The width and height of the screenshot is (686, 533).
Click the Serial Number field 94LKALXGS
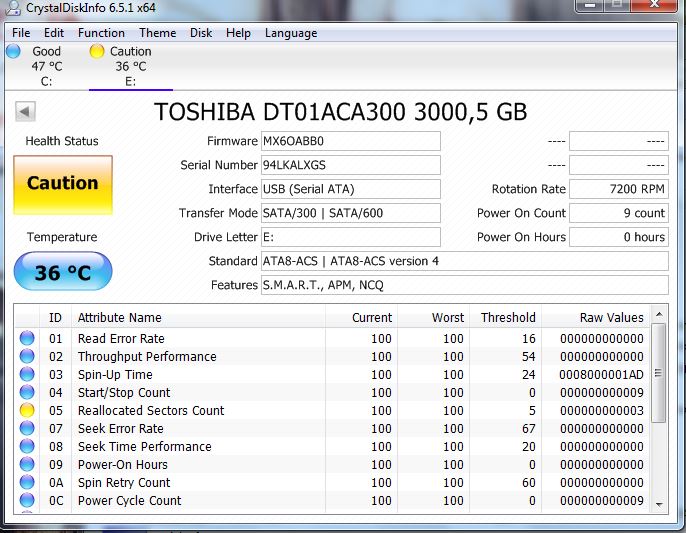351,165
